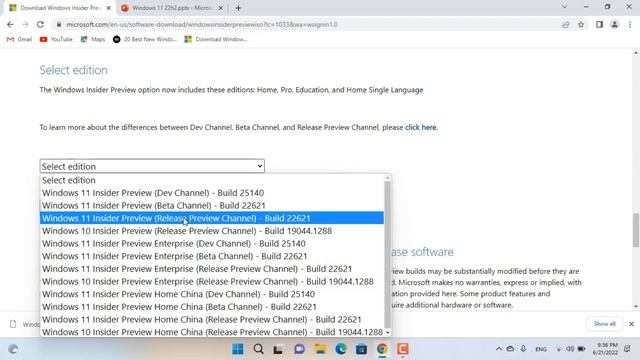Follow the 'click here' channel differences link
This screenshot has width=640, height=360.
pos(420,127)
